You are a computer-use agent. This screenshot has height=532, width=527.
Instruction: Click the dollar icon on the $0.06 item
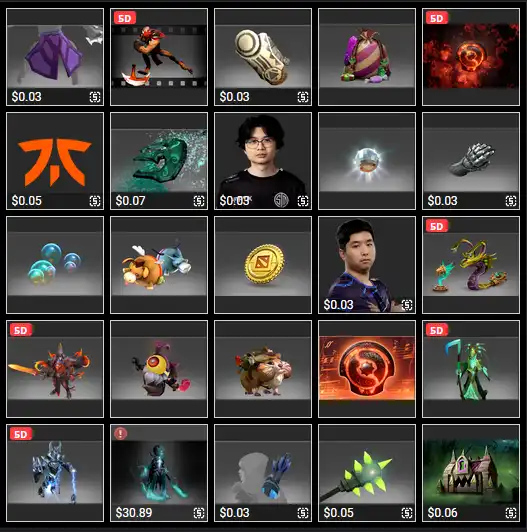pos(511,513)
